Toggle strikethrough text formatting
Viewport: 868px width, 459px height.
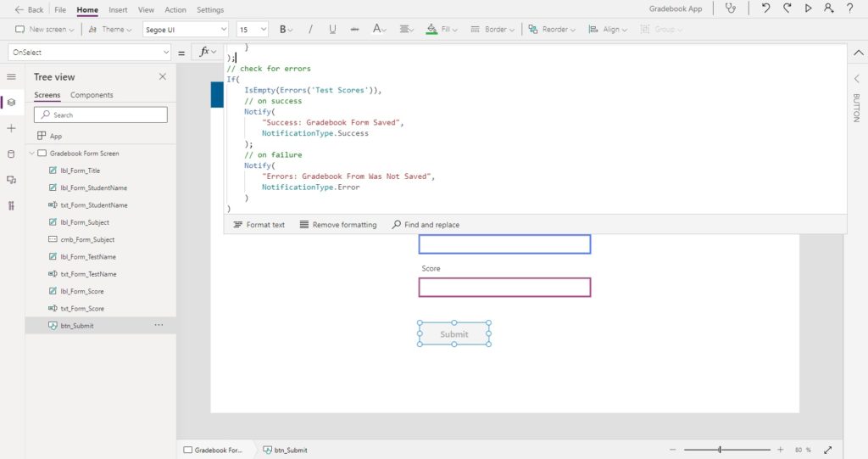(354, 29)
